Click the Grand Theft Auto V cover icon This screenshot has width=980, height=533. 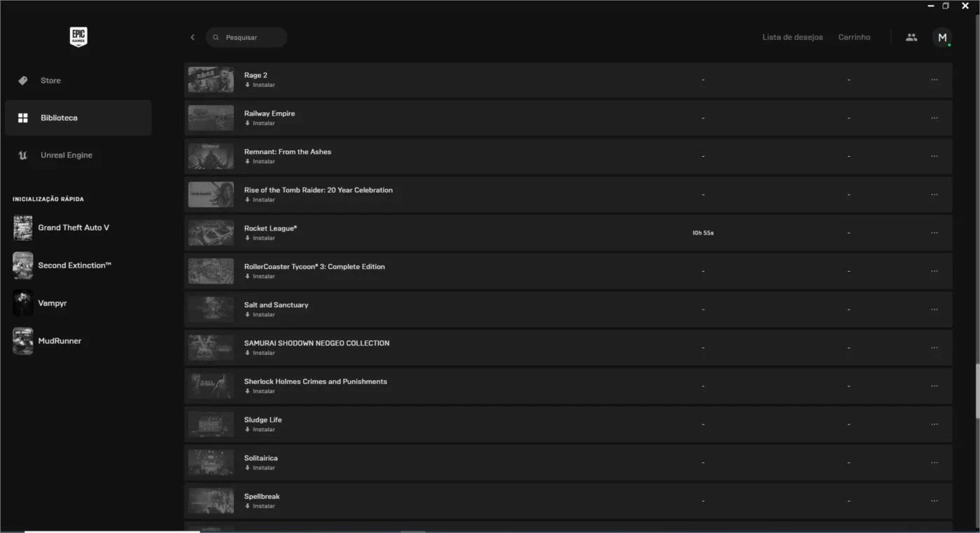pos(22,228)
